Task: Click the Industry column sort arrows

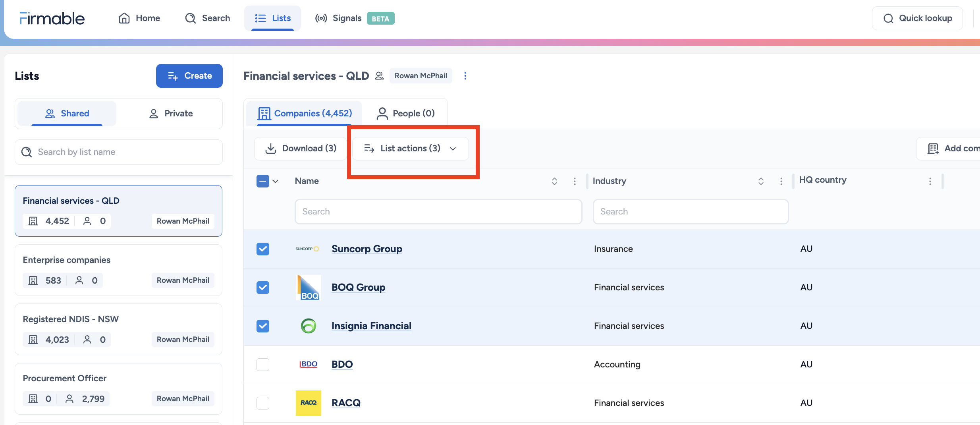Action: click(760, 181)
